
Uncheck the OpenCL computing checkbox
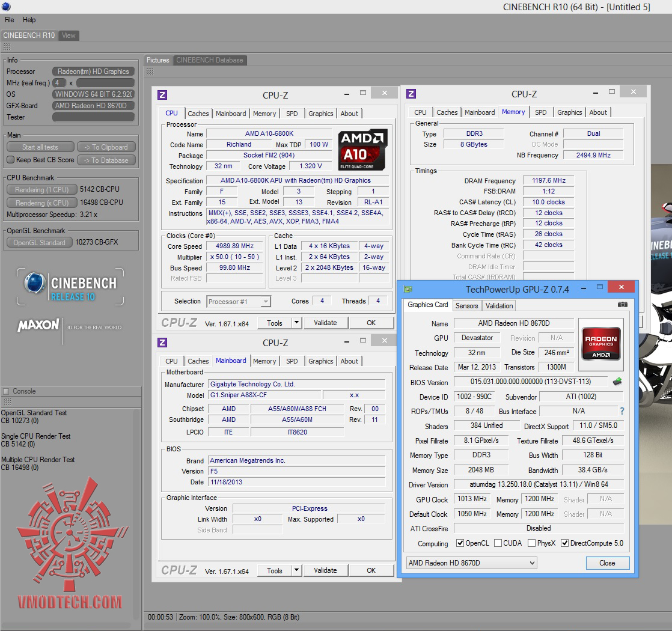(460, 543)
